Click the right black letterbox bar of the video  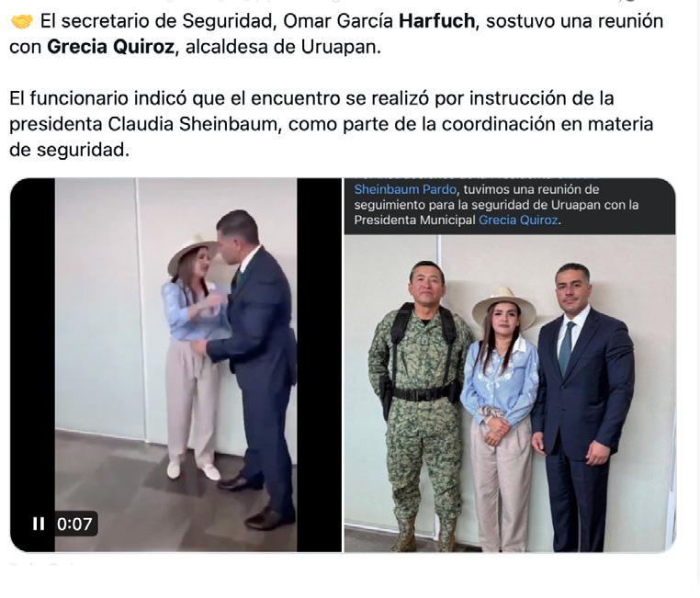pos(319,365)
